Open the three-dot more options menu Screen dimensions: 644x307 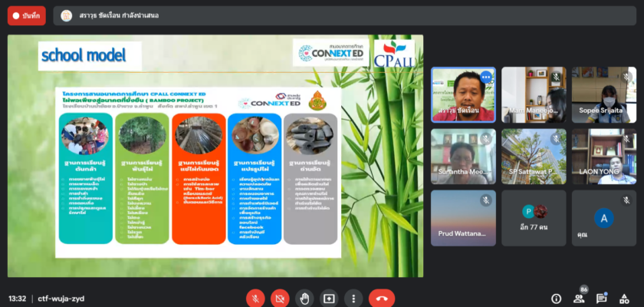click(353, 299)
